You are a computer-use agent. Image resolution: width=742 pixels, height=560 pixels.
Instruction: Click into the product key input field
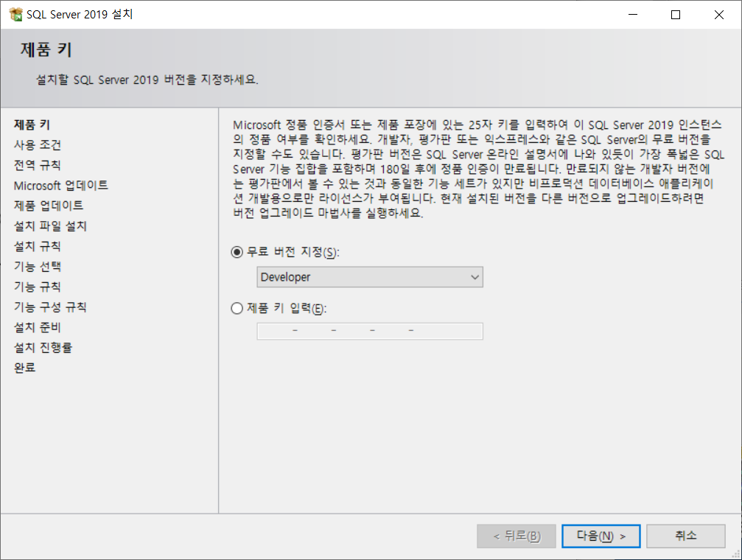pyautogui.click(x=370, y=331)
